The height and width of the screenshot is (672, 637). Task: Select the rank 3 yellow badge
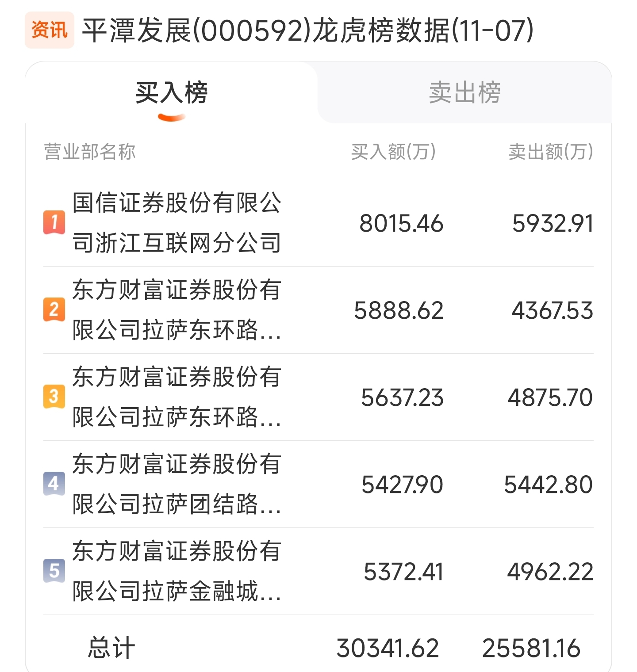(54, 397)
